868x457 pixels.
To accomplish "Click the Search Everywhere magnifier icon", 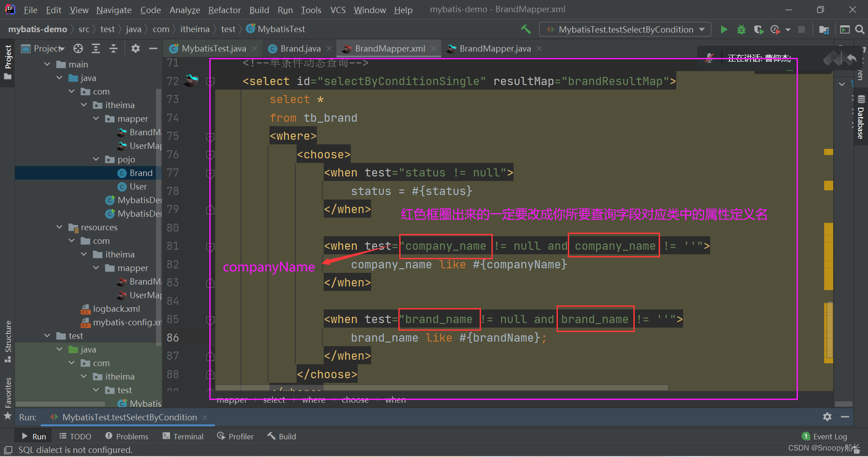I will [860, 29].
